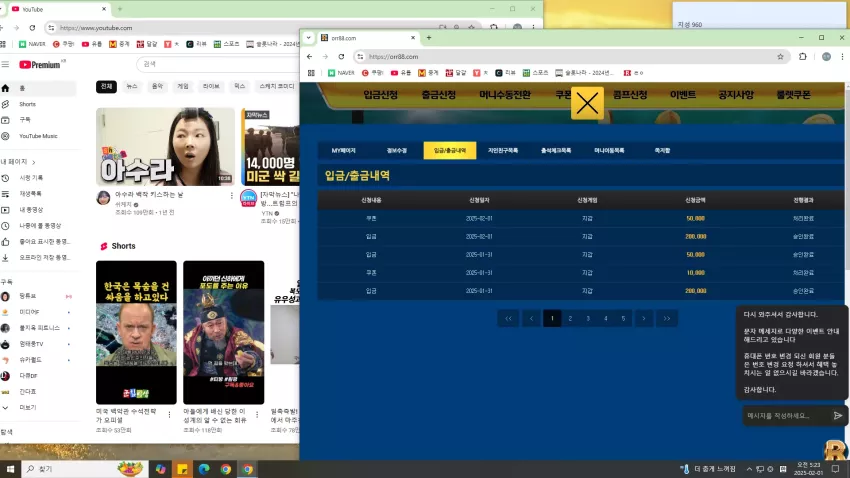
Task: Open options menu for the first Short
Action: pyautogui.click(x=169, y=415)
